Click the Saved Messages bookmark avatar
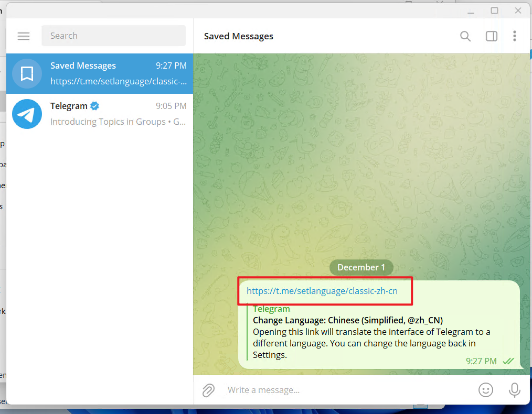532x414 pixels. click(27, 73)
